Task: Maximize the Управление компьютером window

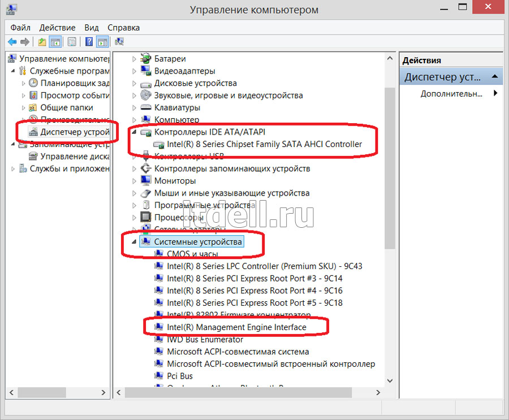Action: 463,7
